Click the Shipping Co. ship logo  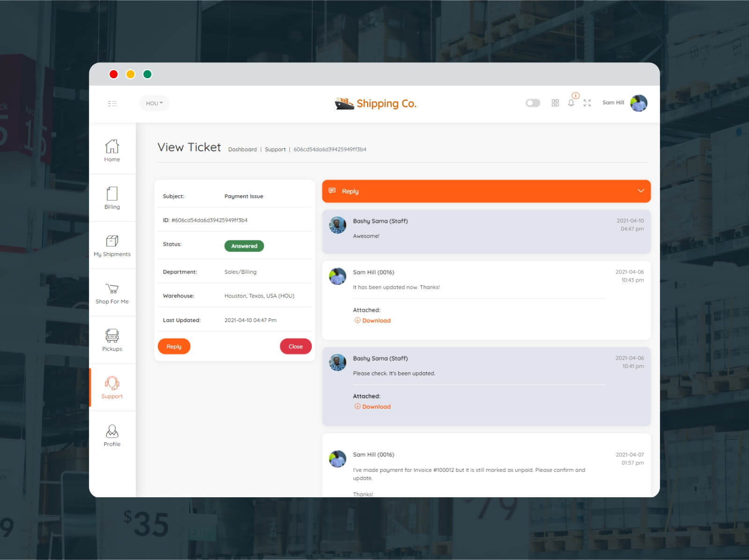(344, 103)
